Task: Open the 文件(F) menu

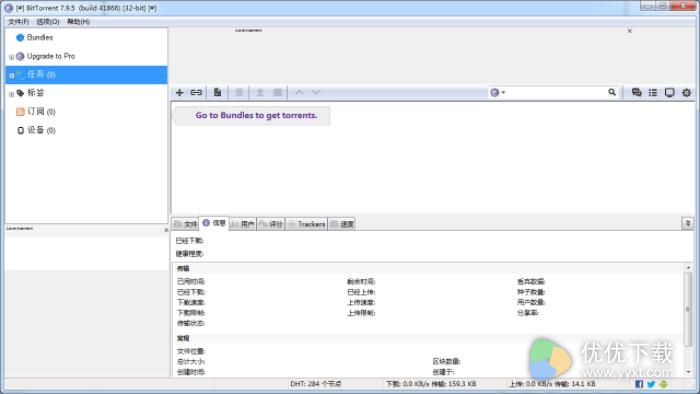Action: [18, 21]
